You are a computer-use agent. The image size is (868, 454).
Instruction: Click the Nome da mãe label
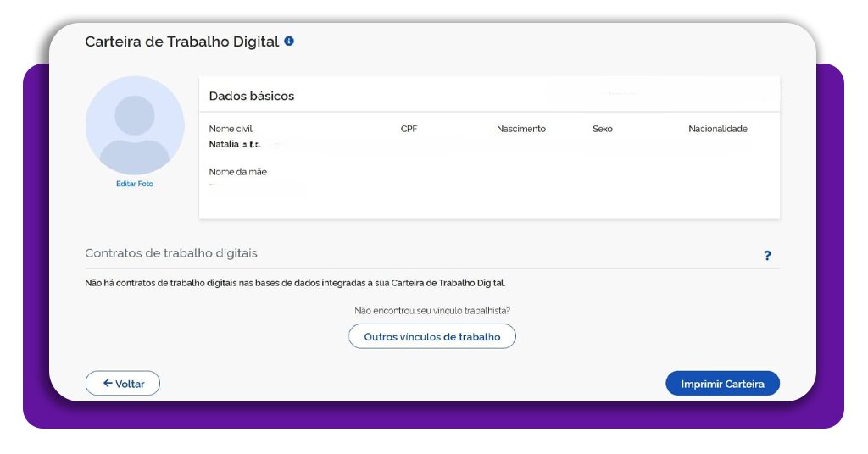click(x=237, y=172)
